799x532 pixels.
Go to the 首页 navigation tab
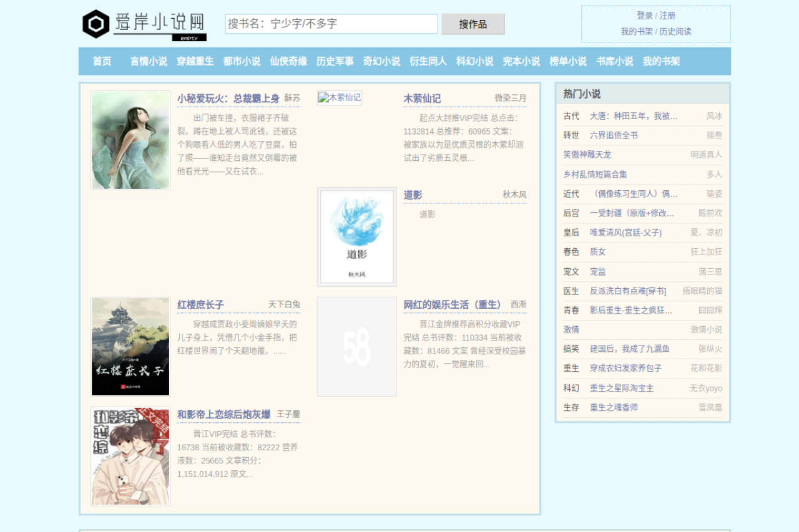click(102, 61)
